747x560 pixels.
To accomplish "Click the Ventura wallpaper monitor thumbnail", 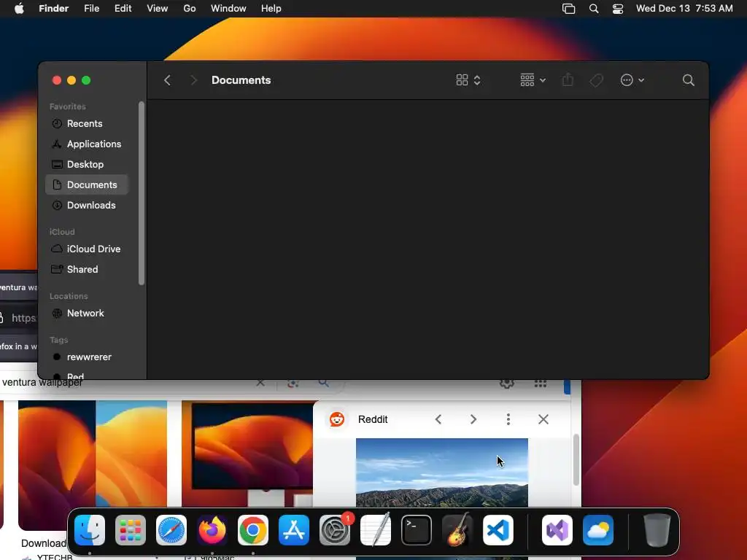I will point(247,454).
